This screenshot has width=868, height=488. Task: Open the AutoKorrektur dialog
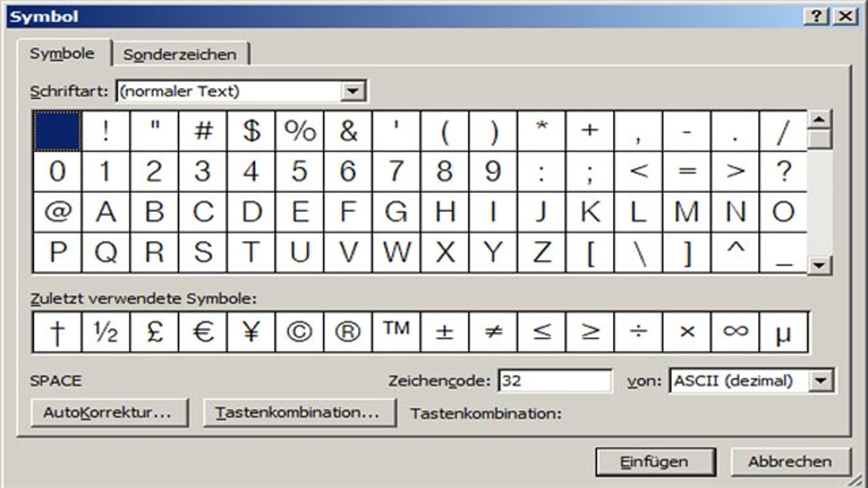click(x=110, y=412)
